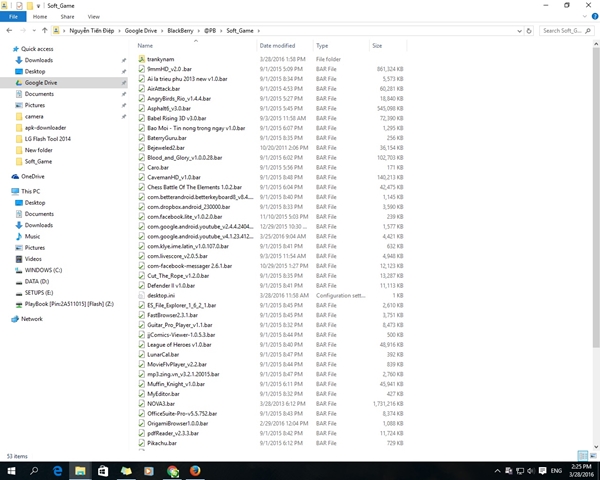Image resolution: width=600 pixels, height=480 pixels.
Task: Open recent locations dropdown near navigation arrows
Action: pos(34,31)
